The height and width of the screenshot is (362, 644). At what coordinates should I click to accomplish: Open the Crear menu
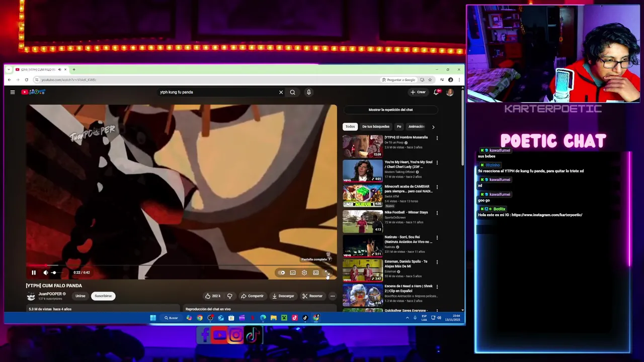(418, 92)
